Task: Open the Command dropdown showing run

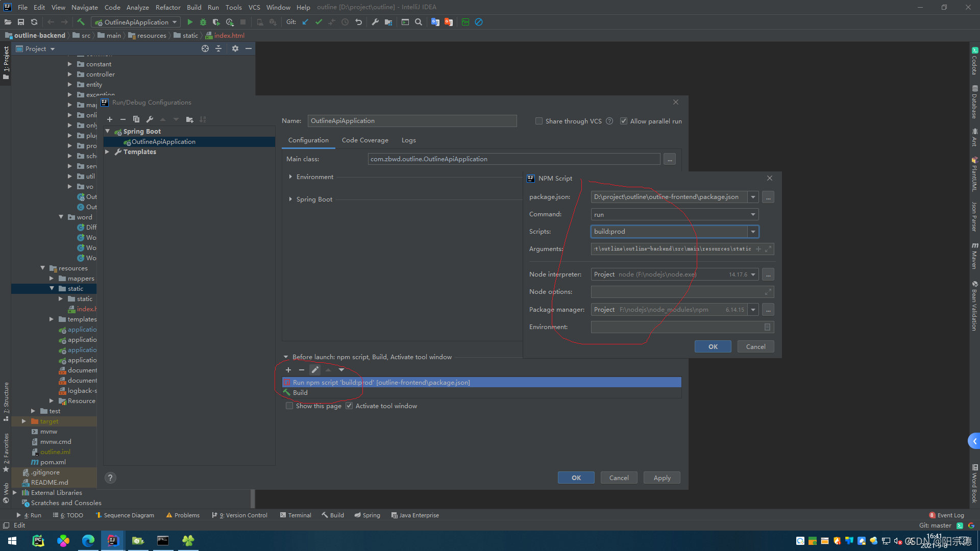Action: [753, 215]
